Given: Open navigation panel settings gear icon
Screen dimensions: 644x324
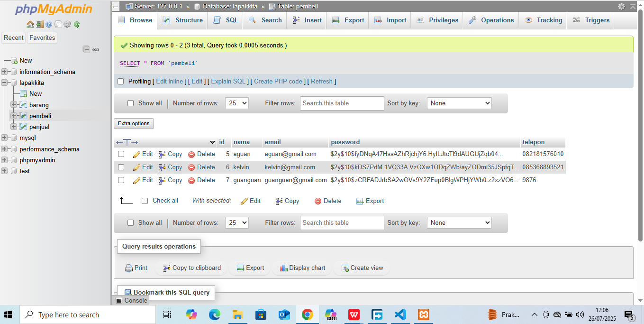Looking at the screenshot, I should [x=67, y=24].
